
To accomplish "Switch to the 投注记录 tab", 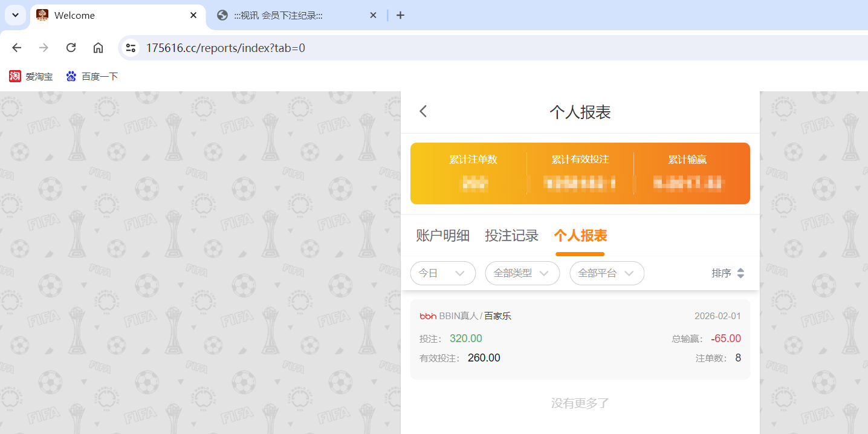I will (512, 236).
